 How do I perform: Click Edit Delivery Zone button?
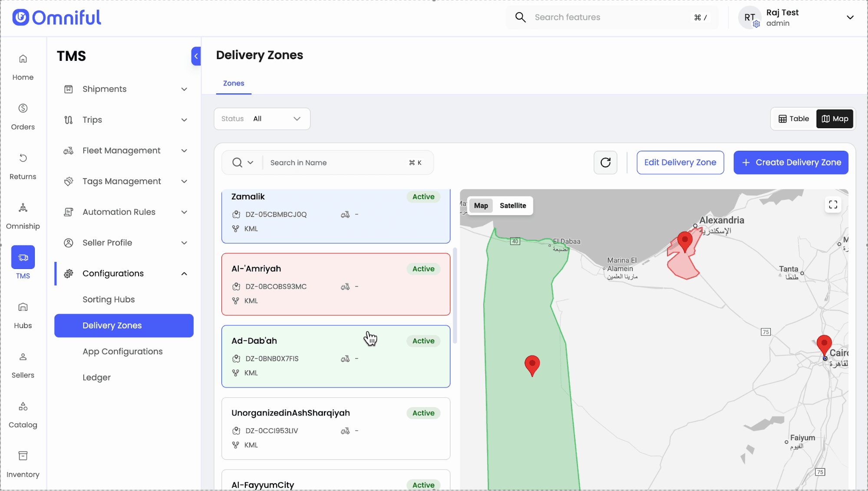tap(680, 163)
